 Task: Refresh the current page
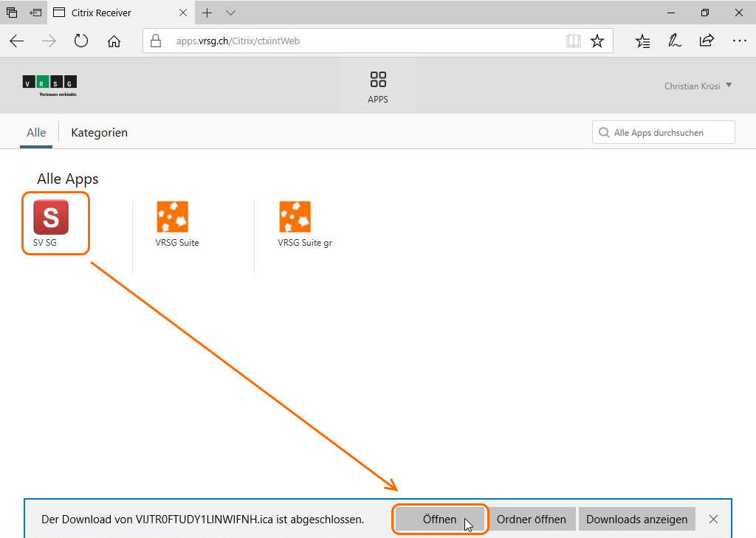pyautogui.click(x=81, y=41)
